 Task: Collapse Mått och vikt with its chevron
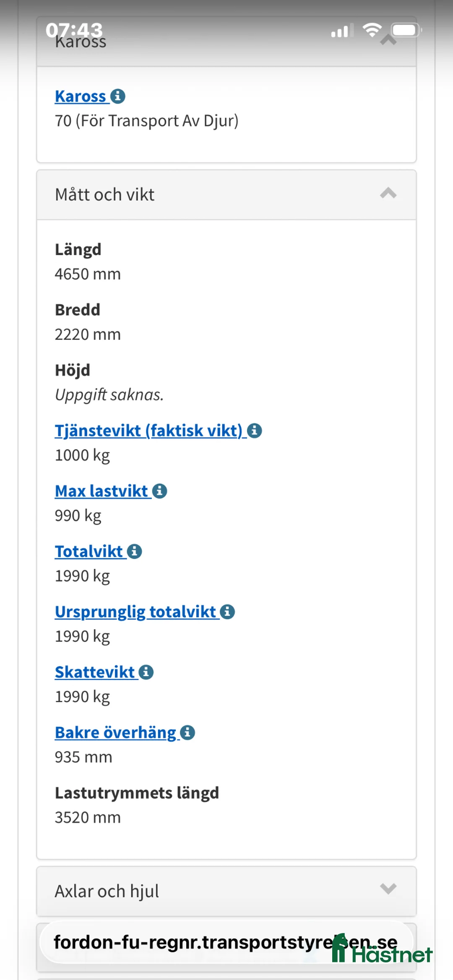pos(388,194)
